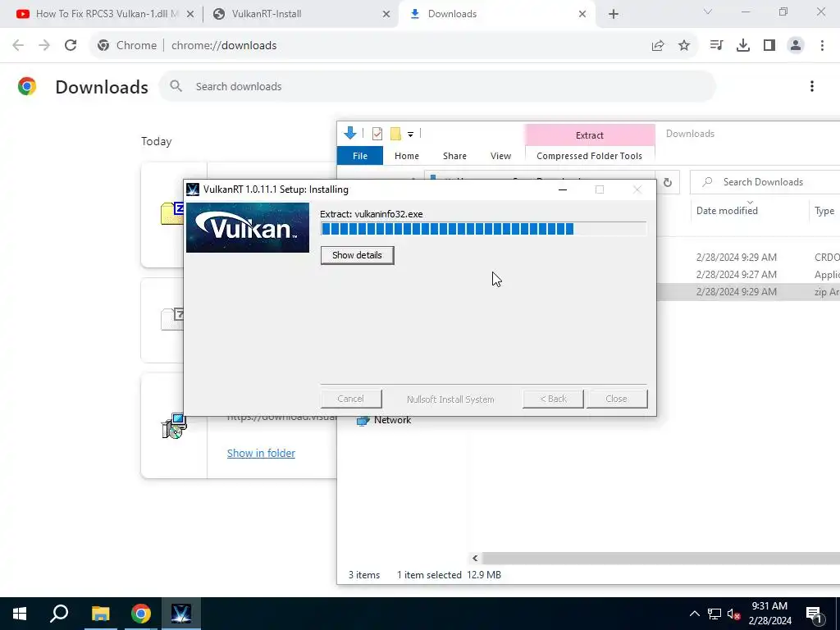Click Search Downloads box in Explorer

coord(765,182)
